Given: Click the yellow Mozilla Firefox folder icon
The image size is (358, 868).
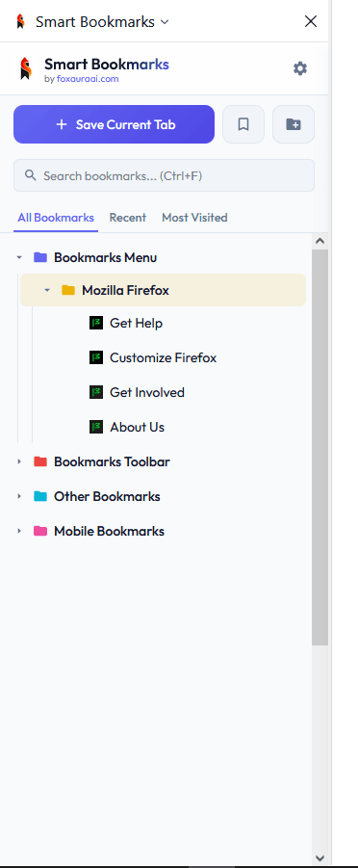Looking at the screenshot, I should click(x=68, y=290).
